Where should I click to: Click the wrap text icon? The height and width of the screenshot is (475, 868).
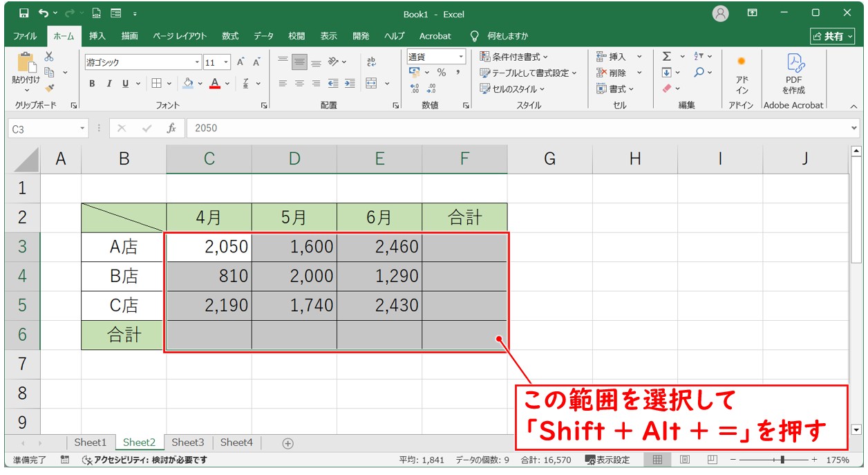coord(371,62)
